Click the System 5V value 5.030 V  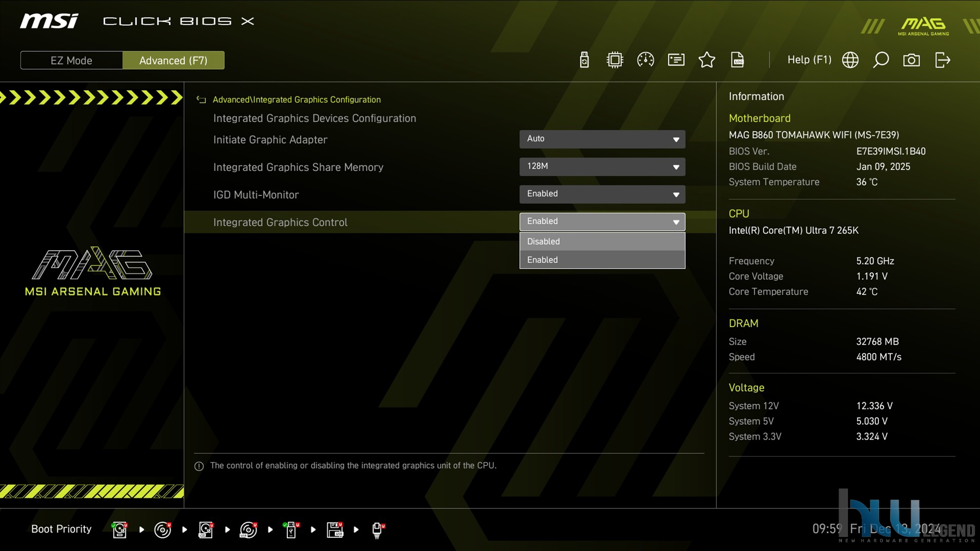pyautogui.click(x=872, y=421)
